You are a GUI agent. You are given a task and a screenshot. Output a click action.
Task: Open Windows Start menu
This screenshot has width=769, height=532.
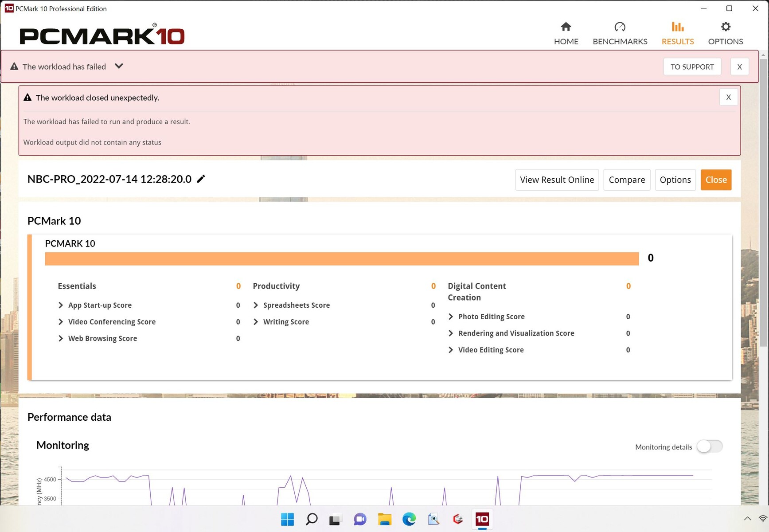(x=287, y=519)
